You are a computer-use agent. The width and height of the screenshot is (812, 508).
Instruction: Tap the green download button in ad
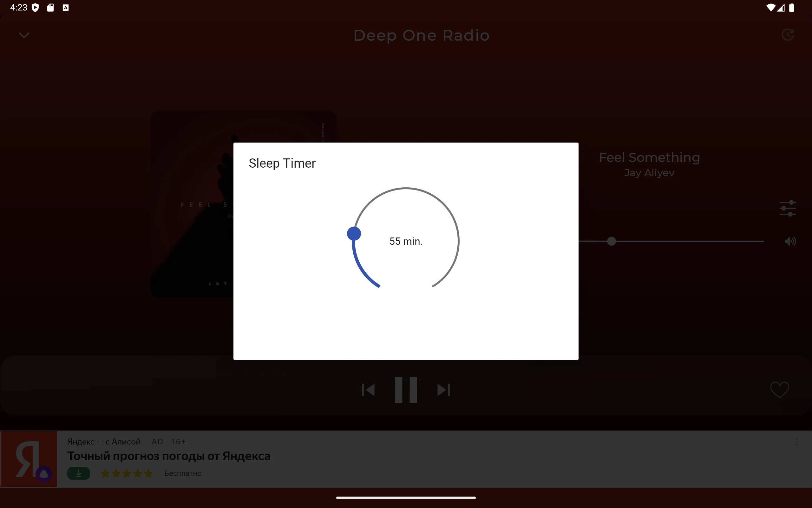(79, 473)
